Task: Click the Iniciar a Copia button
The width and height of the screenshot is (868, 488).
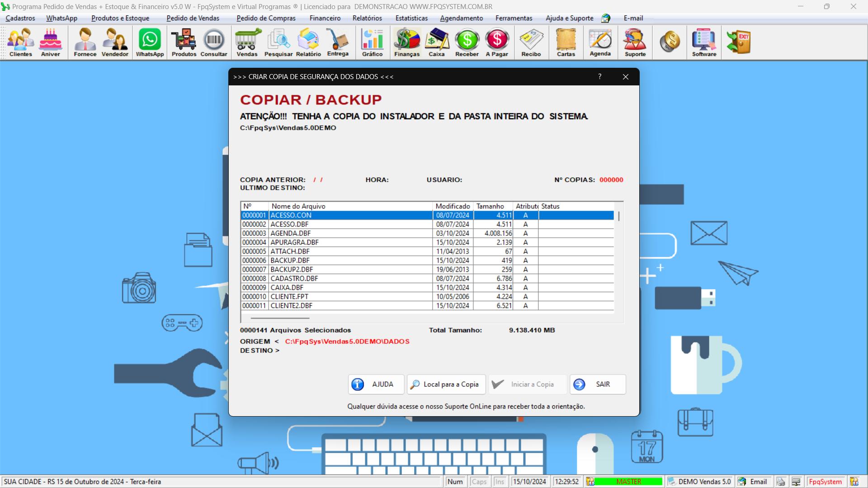Action: [x=528, y=384]
